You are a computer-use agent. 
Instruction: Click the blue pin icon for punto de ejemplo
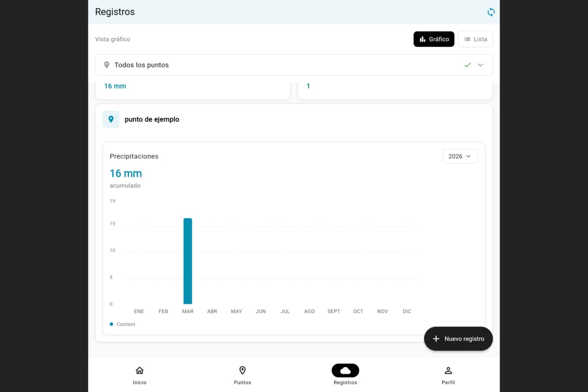coord(111,119)
